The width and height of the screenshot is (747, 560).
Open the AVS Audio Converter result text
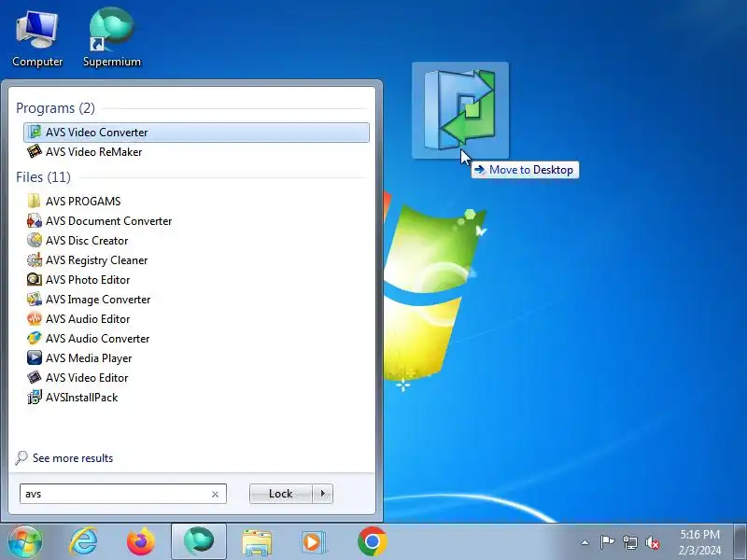98,339
